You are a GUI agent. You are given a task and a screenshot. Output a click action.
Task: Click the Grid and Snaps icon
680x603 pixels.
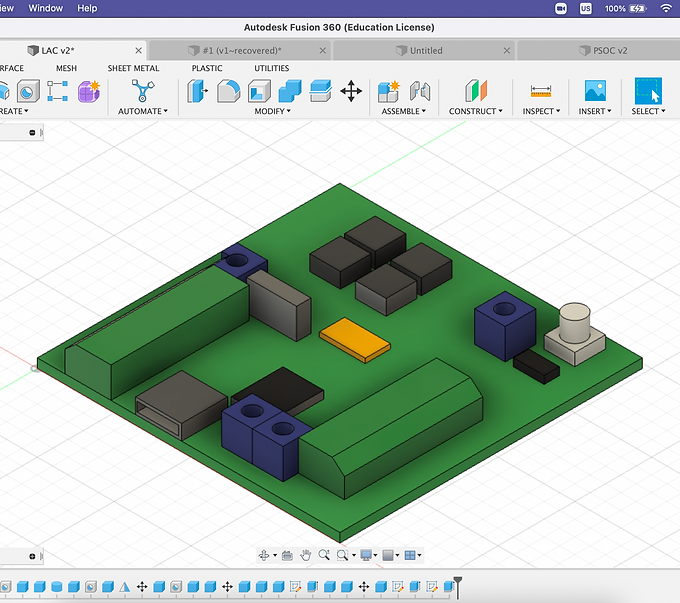click(x=388, y=555)
